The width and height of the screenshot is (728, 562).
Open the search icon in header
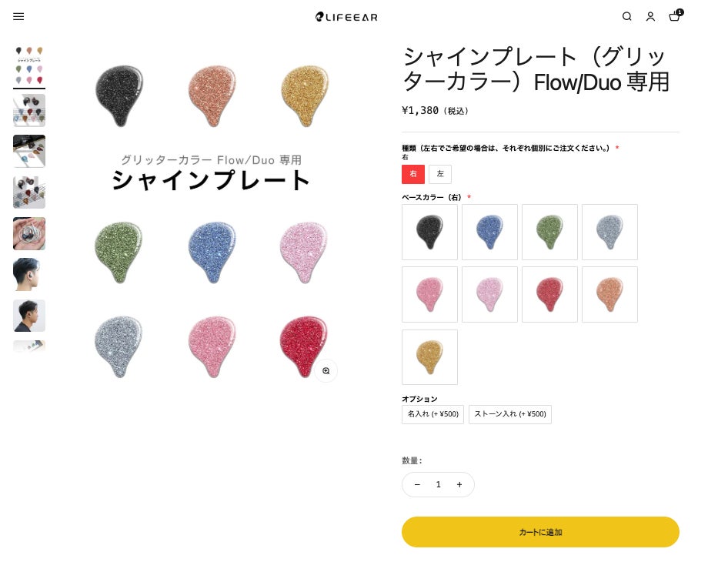[x=626, y=17]
